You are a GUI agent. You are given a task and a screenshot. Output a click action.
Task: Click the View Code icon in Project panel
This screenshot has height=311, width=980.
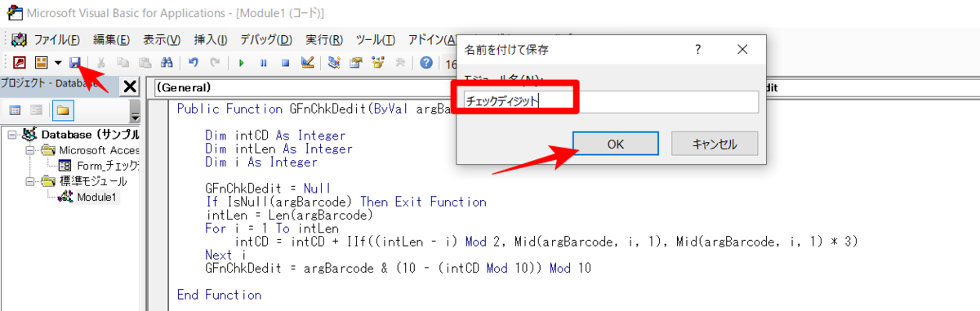pyautogui.click(x=15, y=110)
